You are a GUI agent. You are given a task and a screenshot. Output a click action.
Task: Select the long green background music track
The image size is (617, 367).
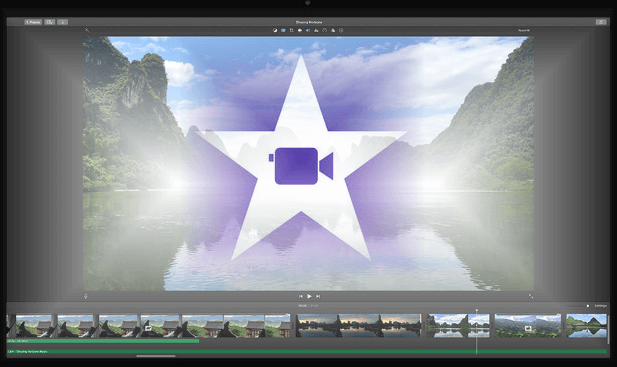[307, 351]
